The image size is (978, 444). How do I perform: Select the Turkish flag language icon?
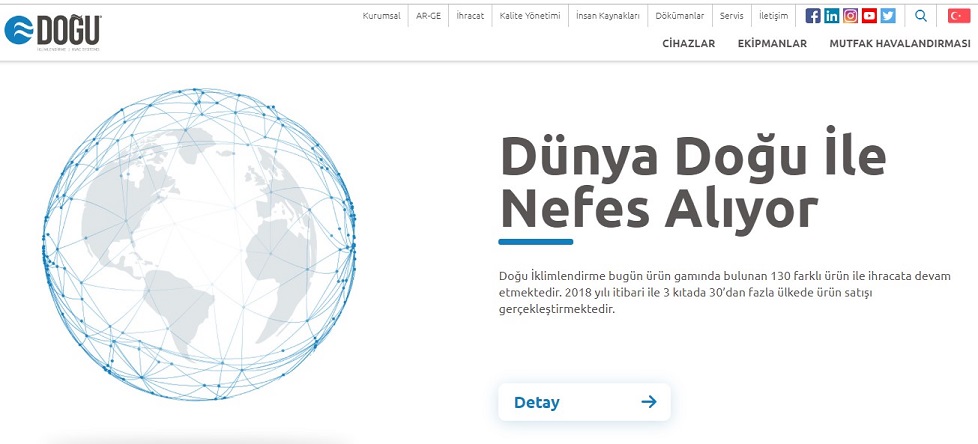[x=959, y=16]
